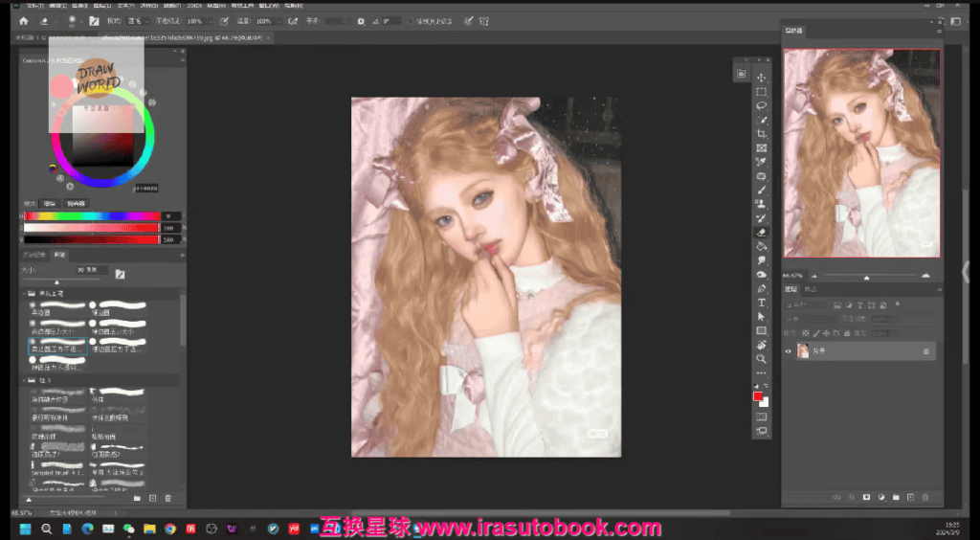
Task: Select the Paint Bucket tool
Action: coord(761,246)
